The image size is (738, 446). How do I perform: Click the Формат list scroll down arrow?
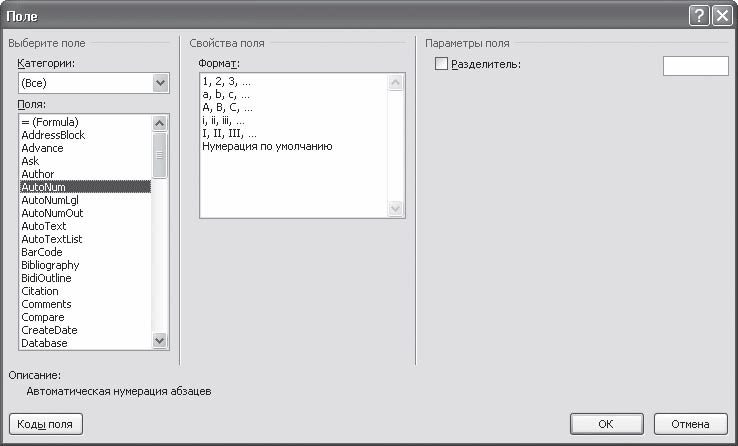pos(395,208)
